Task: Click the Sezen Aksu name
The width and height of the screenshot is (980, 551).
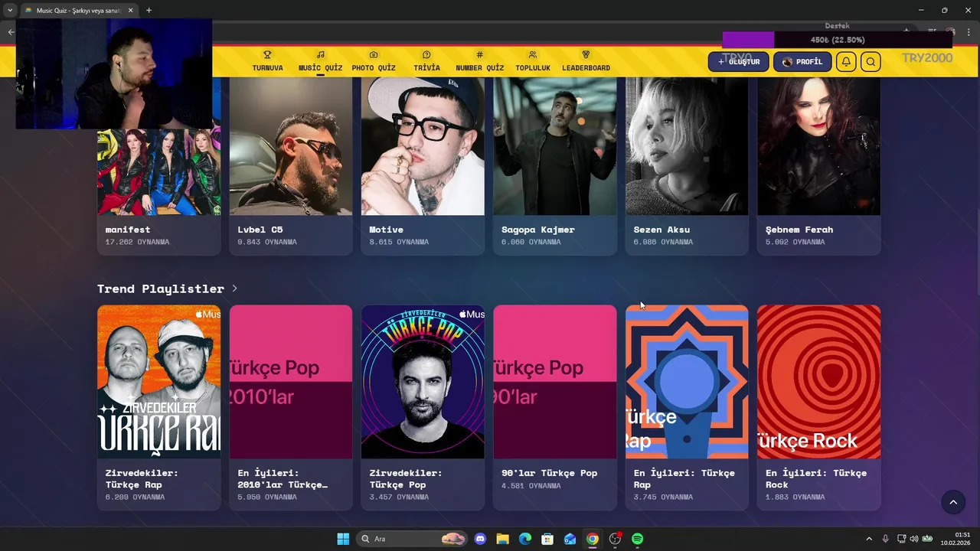Action: tap(661, 230)
